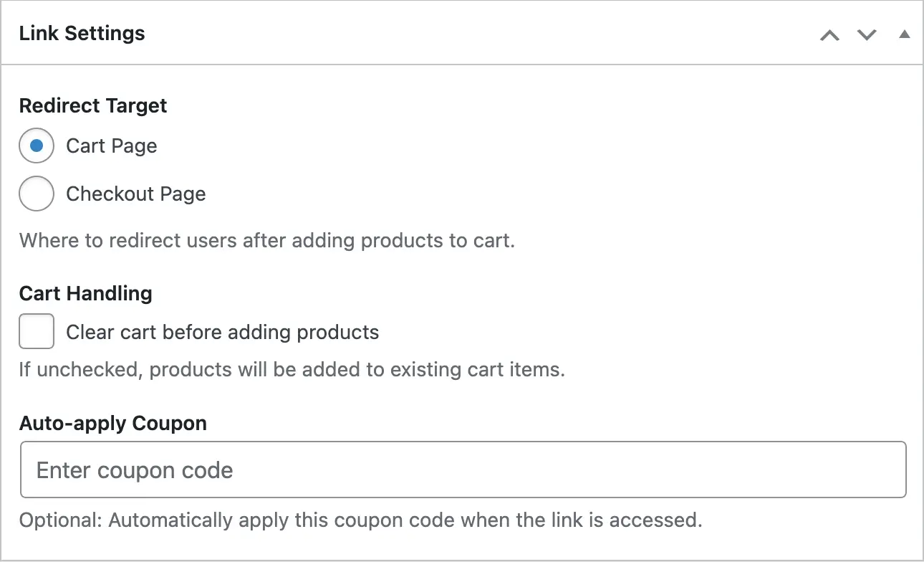Click the "Where to redirect users" help text
924x562 pixels.
[x=266, y=240]
